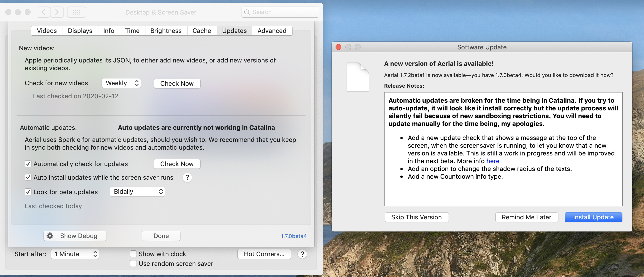Screen dimensions: 644x277
Task: Open Hot Corners settings
Action: (264, 254)
